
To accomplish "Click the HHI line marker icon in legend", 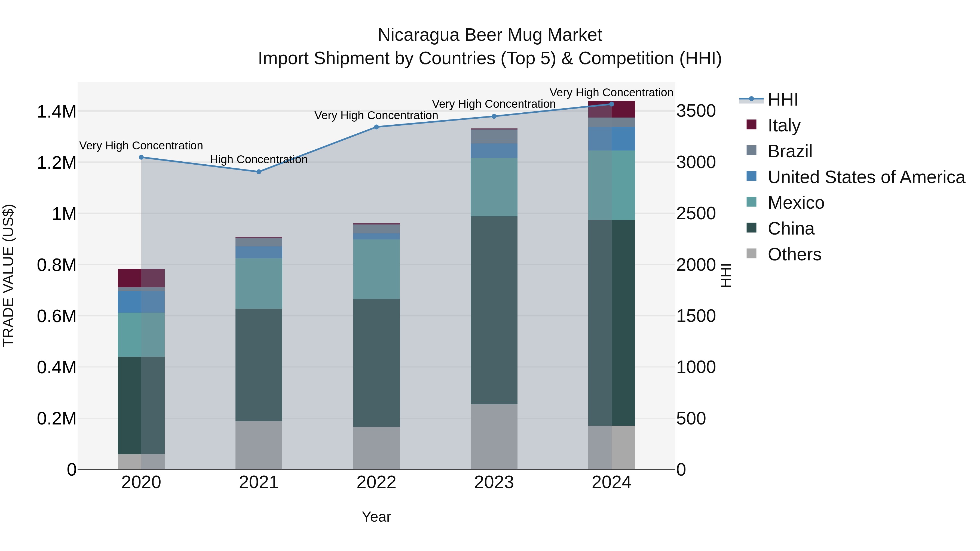I will 751,99.
